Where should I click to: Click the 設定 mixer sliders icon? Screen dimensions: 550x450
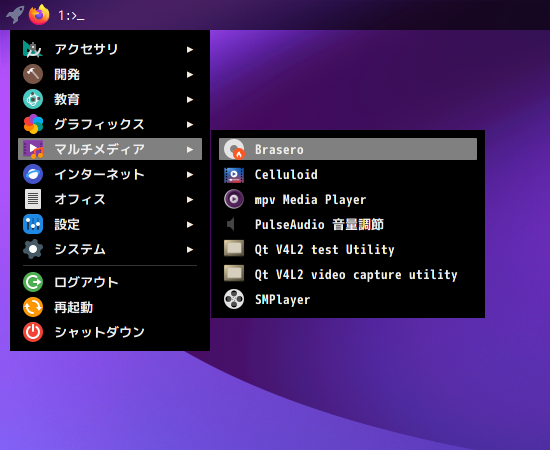click(33, 224)
